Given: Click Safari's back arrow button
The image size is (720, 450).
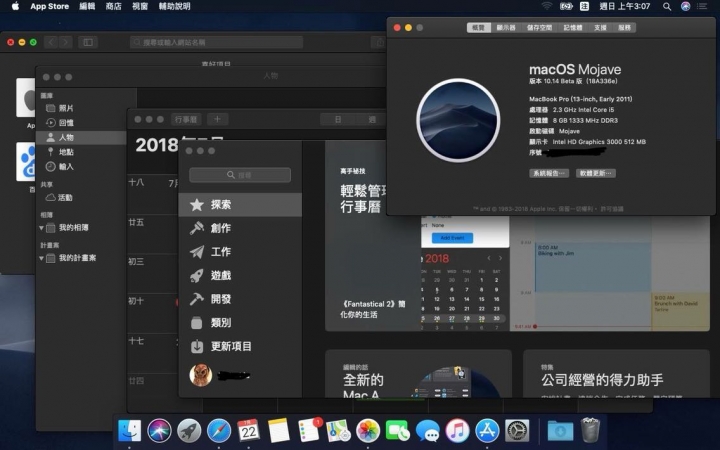Looking at the screenshot, I should tap(51, 42).
